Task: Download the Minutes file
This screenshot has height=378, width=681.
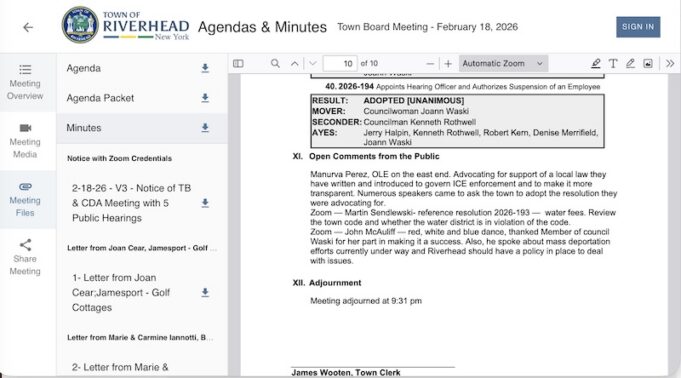Action: pos(205,128)
